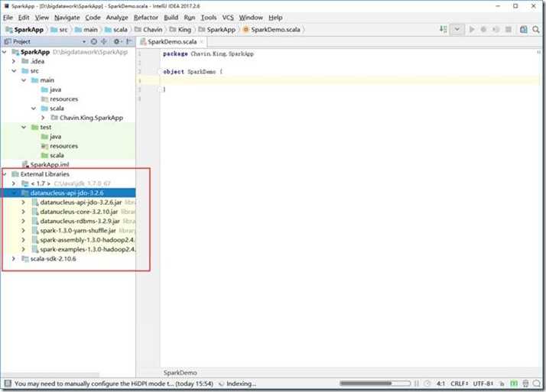Select spark-examples-1.3.0-hadoop2.4 jar
The height and width of the screenshot is (392, 546).
tap(83, 249)
